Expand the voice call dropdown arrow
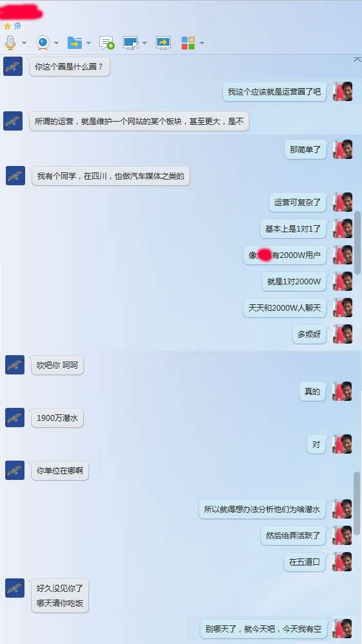Image resolution: width=362 pixels, height=644 pixels. tap(24, 43)
